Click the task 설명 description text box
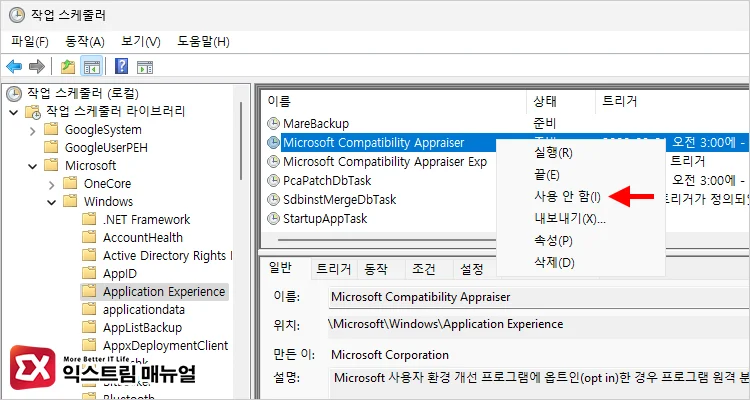Viewport: 750px width, 400px height. click(539, 383)
